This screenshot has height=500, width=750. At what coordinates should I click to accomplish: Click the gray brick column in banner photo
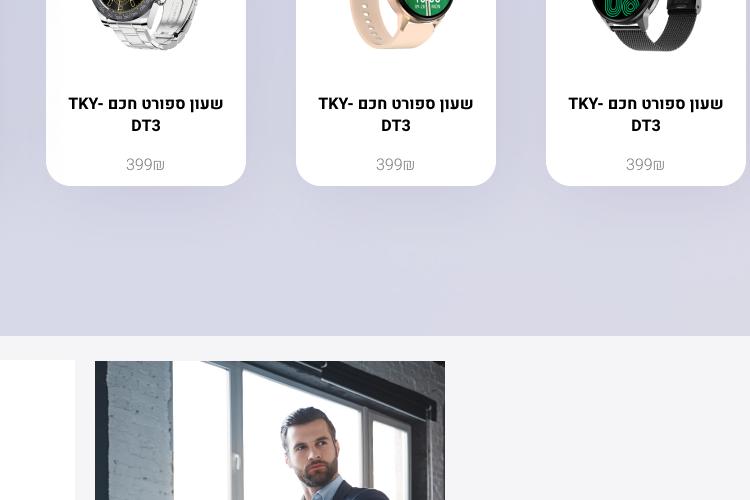pos(139,431)
